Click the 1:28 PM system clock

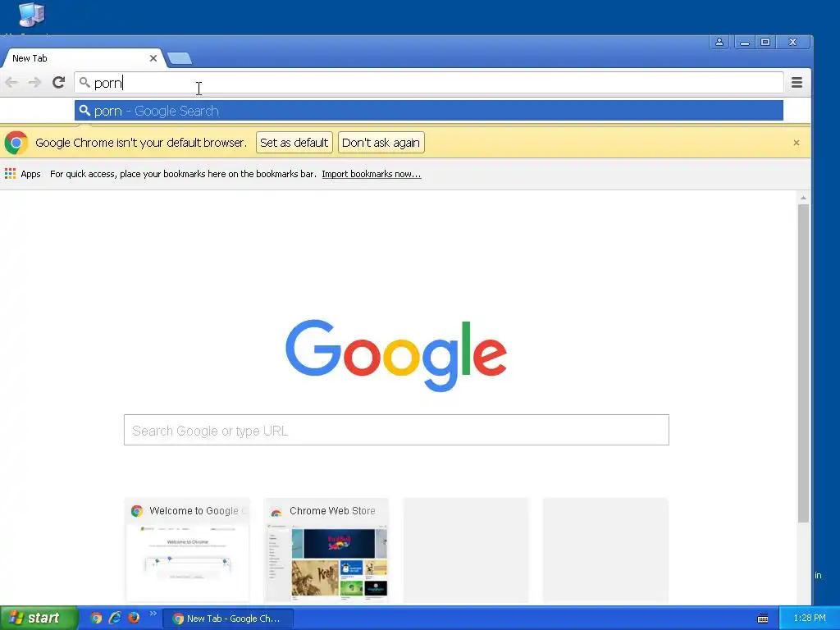point(810,618)
